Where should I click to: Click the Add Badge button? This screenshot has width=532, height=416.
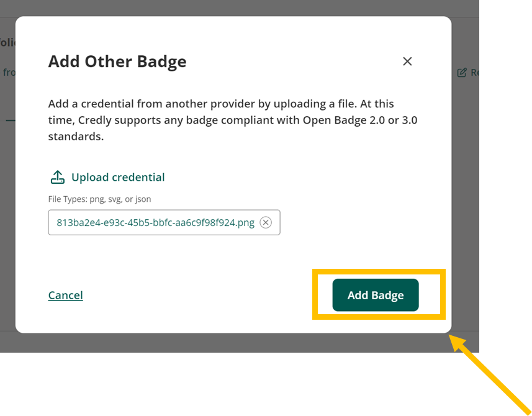point(376,295)
